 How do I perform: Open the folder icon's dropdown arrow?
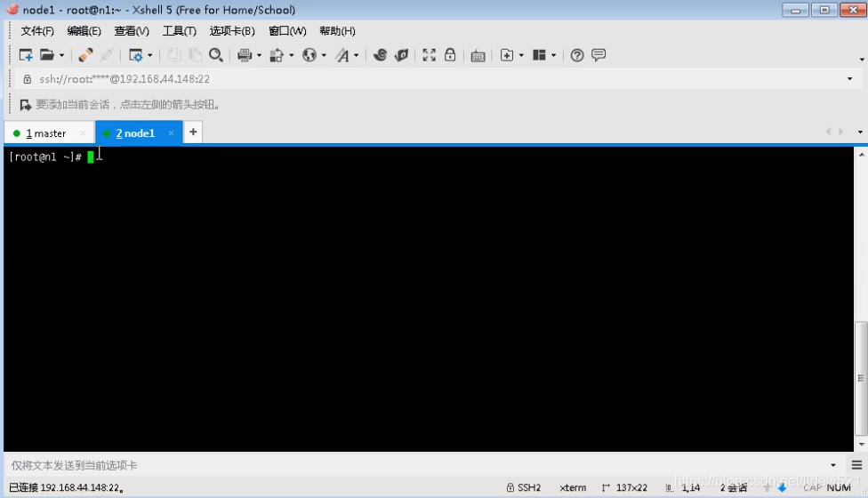click(61, 55)
